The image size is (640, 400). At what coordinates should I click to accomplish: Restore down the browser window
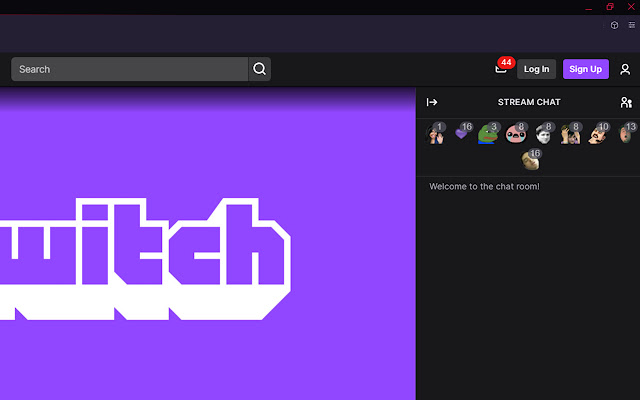click(610, 7)
